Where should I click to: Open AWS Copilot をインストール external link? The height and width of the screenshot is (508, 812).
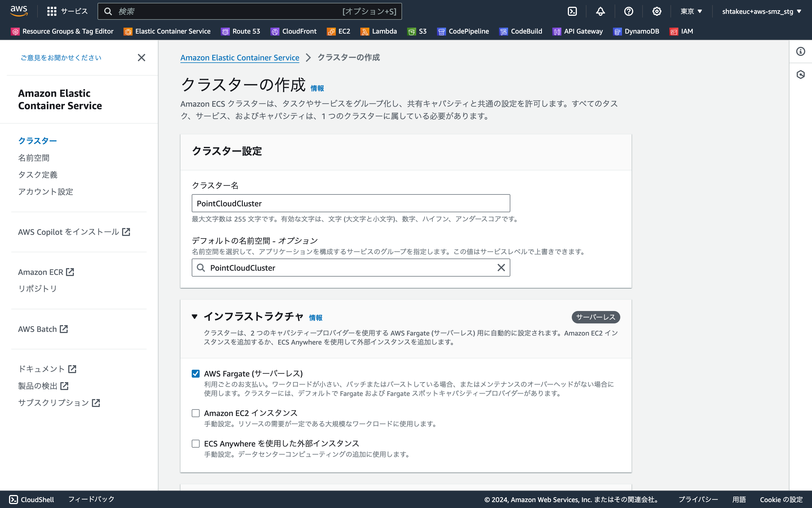(74, 232)
